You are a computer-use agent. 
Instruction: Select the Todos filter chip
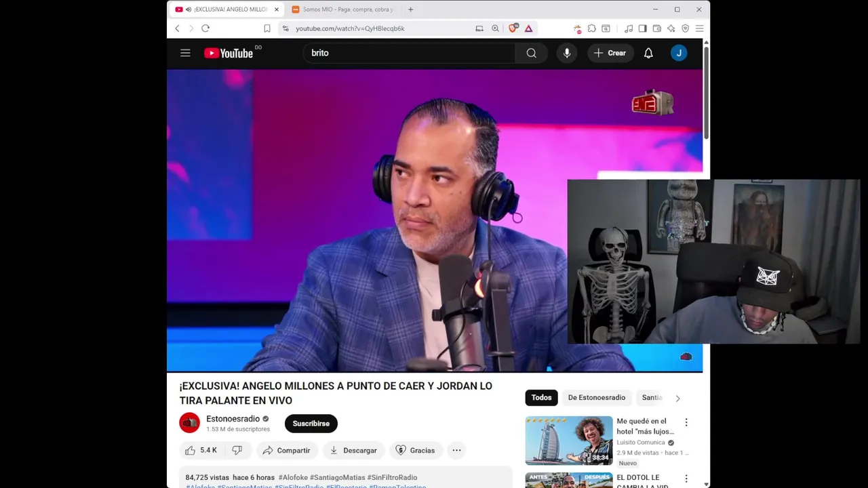(541, 398)
